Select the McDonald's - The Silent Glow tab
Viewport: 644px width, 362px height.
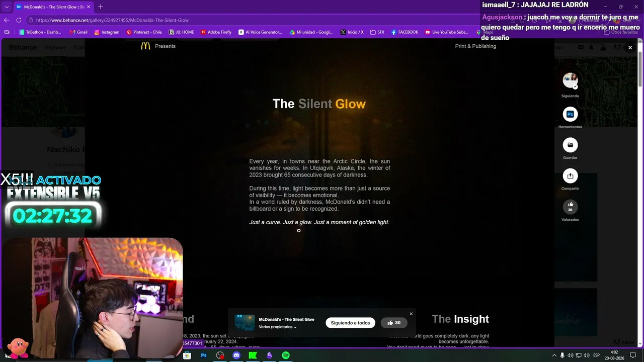click(53, 7)
